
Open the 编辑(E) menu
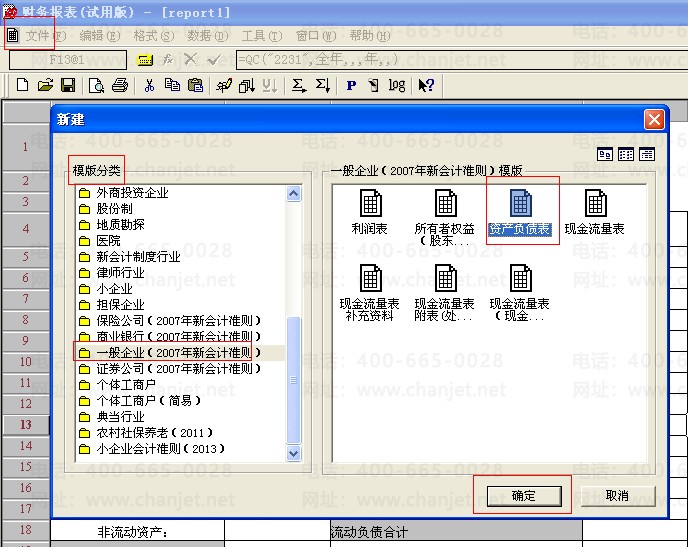point(100,36)
